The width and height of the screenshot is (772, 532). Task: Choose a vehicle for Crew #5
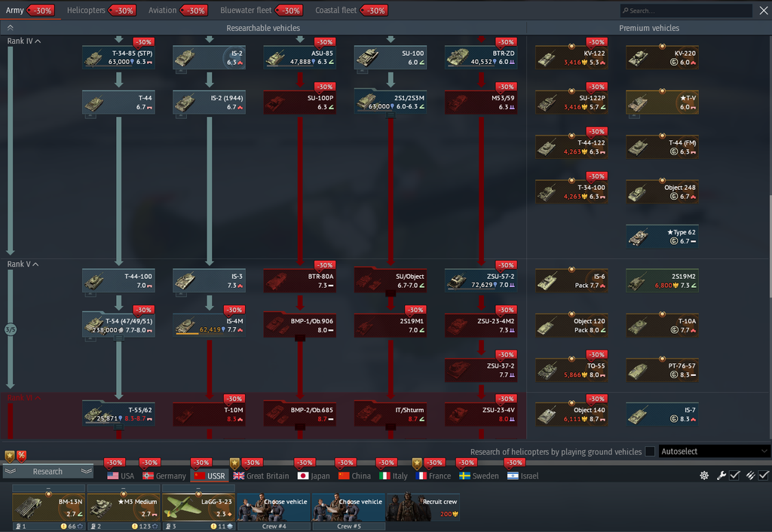point(348,509)
